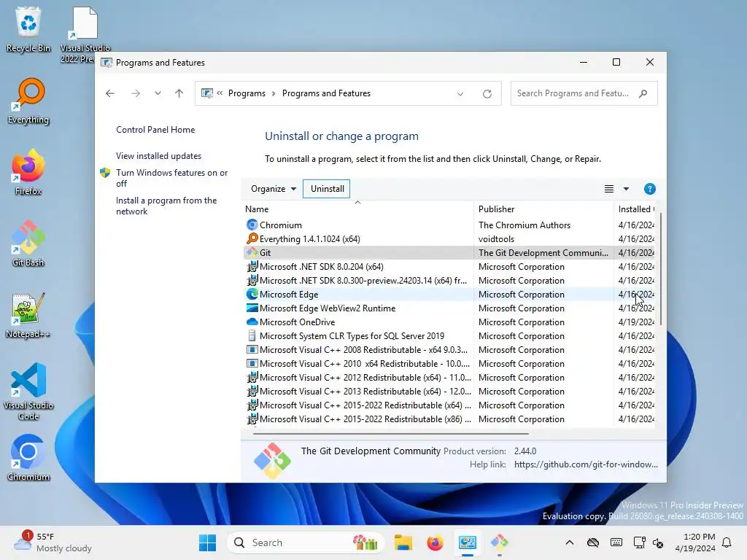Select Microsoft Visual C++ 2008 Redistributable row

tap(449, 349)
